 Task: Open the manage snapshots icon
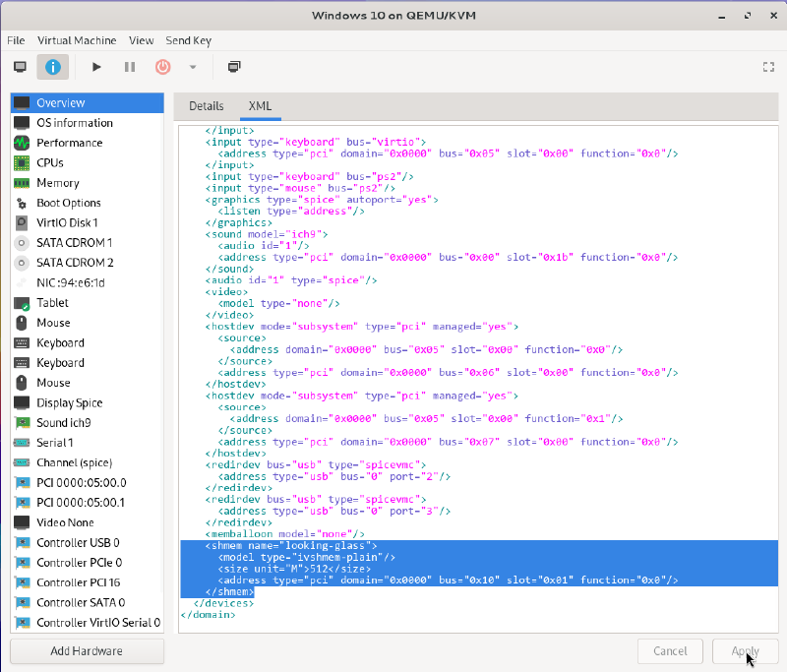(234, 67)
